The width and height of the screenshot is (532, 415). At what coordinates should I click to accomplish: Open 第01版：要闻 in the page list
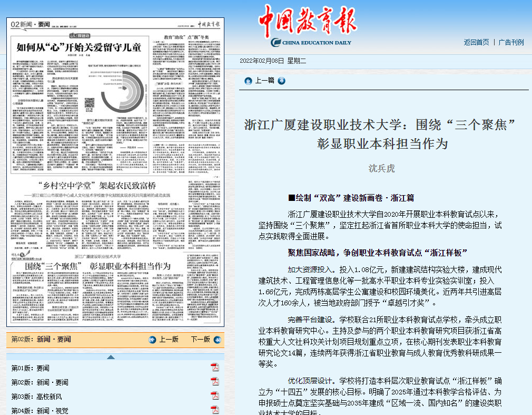pos(30,368)
